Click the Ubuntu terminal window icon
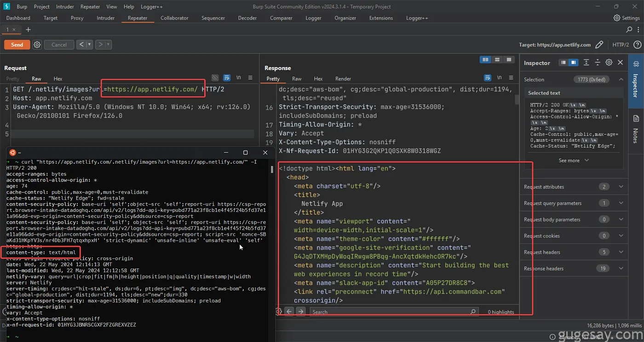 pos(12,152)
